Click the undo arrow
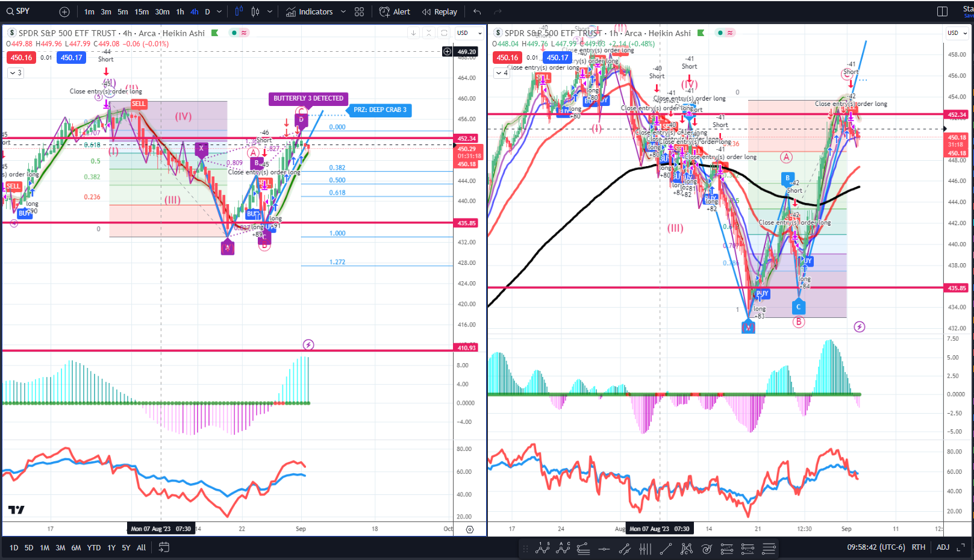The height and width of the screenshot is (560, 974). pos(477,12)
